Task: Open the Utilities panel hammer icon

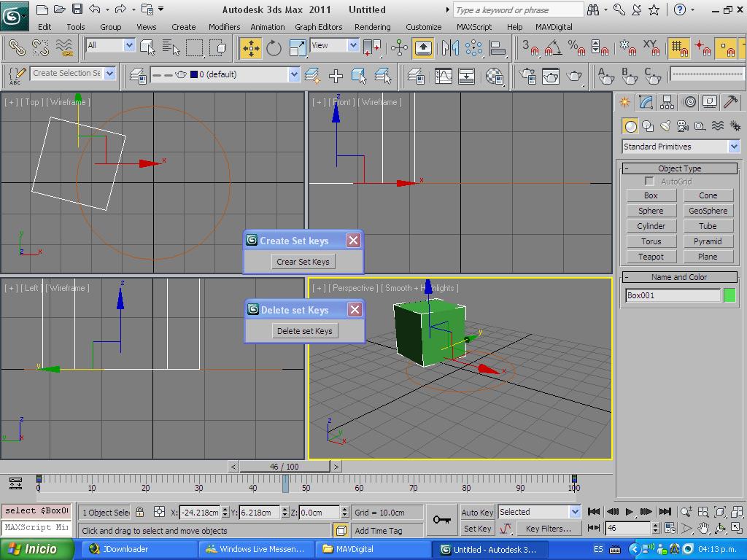Action: pyautogui.click(x=730, y=102)
